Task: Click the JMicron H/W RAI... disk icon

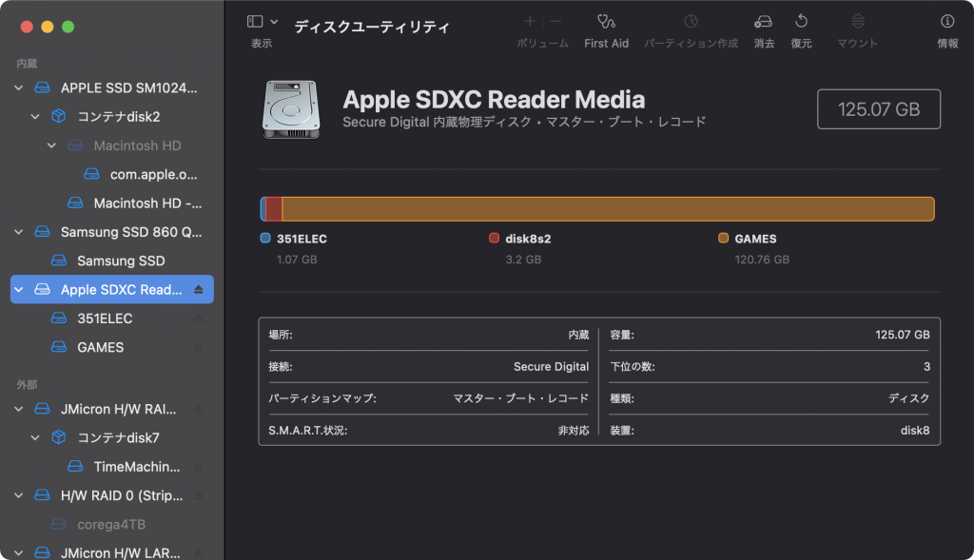Action: pyautogui.click(x=42, y=409)
